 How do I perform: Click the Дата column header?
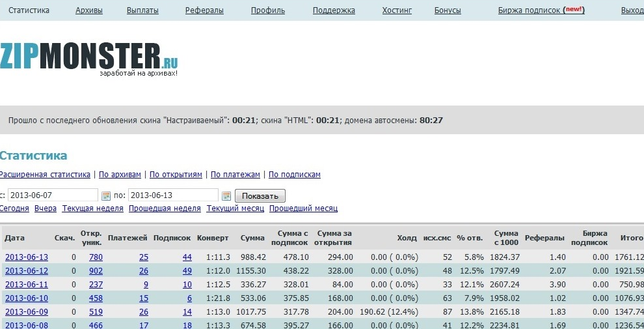pos(14,238)
